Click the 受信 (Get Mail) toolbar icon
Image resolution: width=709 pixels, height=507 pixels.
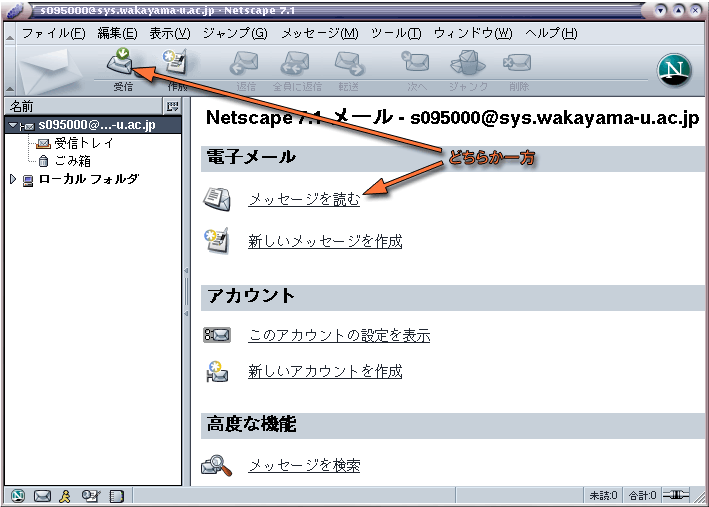(x=120, y=62)
